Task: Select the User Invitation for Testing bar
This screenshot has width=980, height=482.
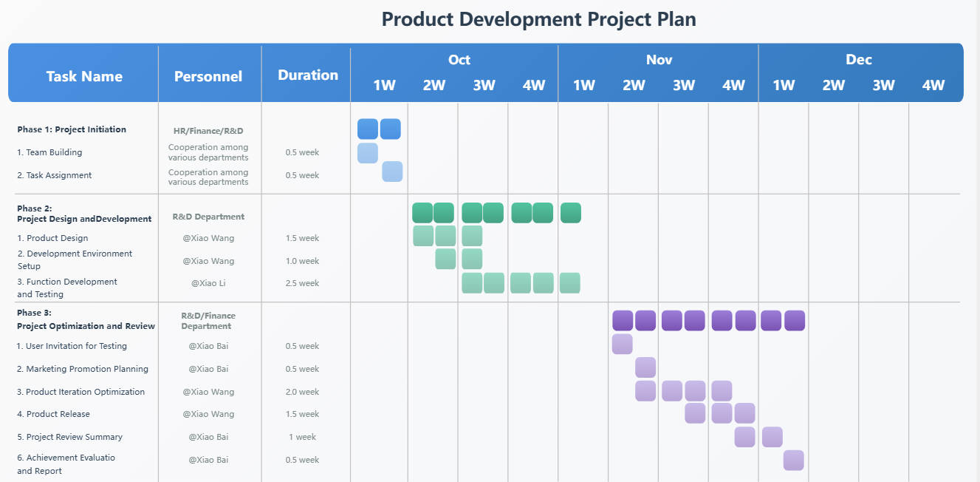Action: [622, 344]
